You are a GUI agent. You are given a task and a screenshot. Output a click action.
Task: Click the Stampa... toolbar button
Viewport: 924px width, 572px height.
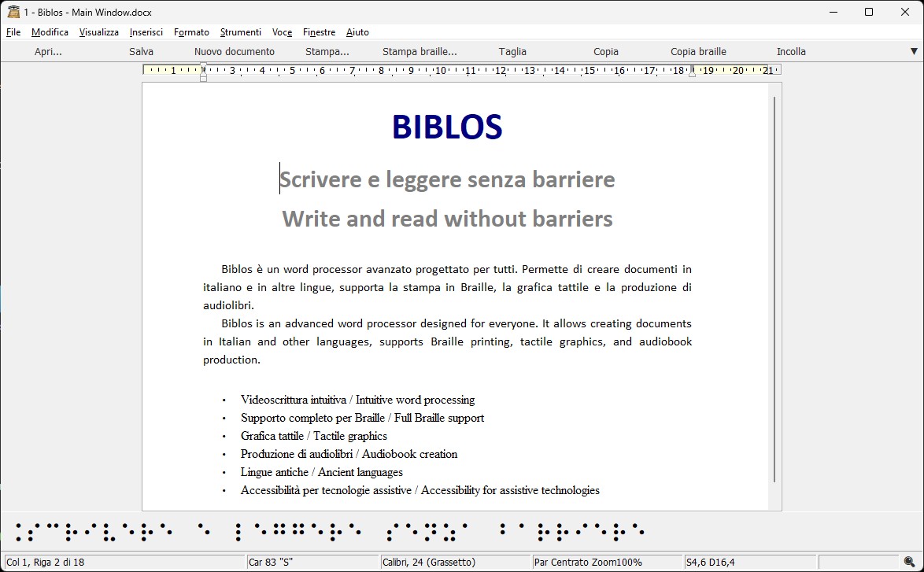(327, 52)
